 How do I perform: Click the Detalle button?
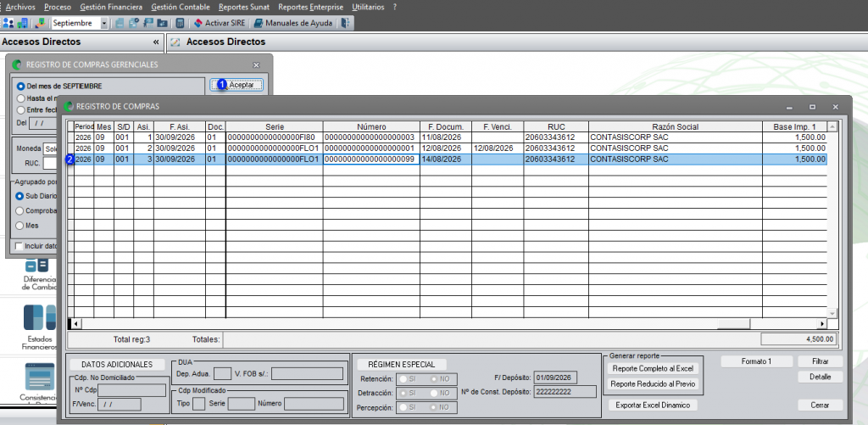coord(821,377)
